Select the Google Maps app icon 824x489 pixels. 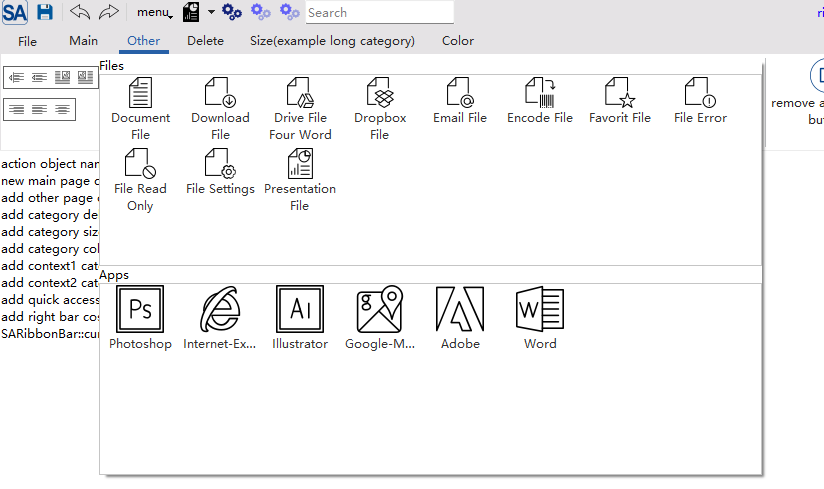pyautogui.click(x=380, y=310)
